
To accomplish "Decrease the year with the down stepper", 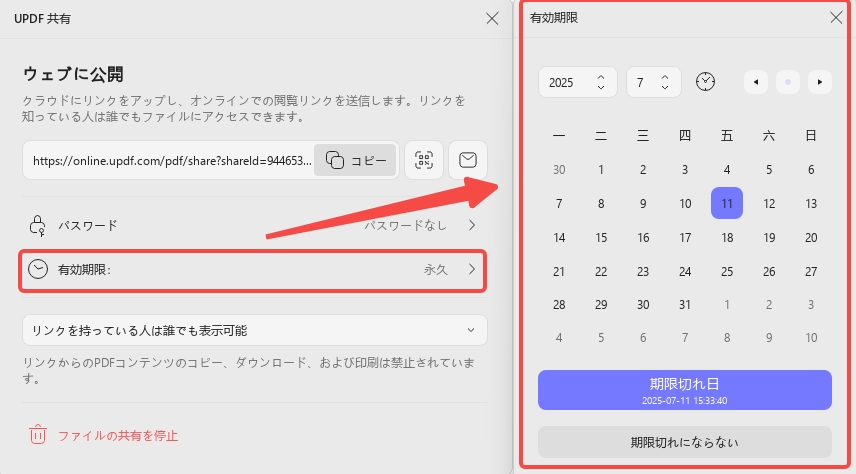I will (x=601, y=87).
